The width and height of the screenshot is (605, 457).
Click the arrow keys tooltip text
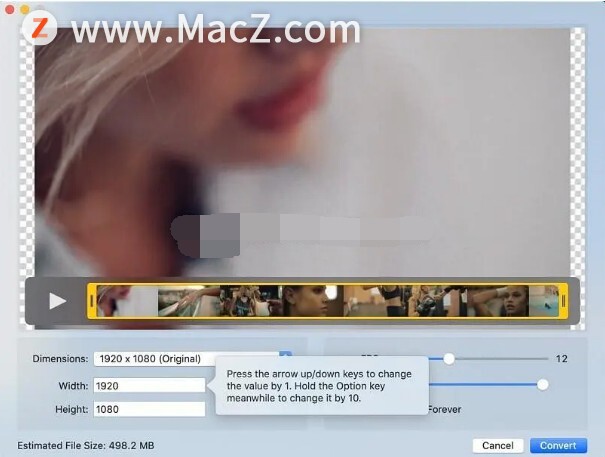click(319, 386)
